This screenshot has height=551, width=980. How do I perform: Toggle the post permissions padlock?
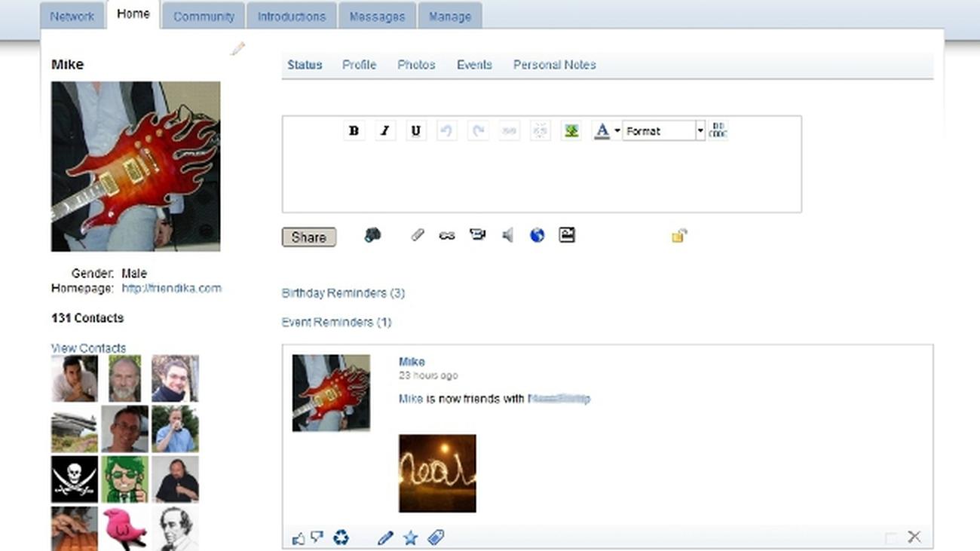tap(678, 236)
